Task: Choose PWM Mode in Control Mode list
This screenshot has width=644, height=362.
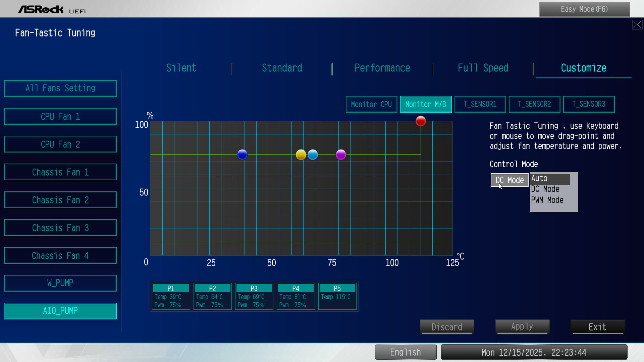Action: [x=547, y=200]
